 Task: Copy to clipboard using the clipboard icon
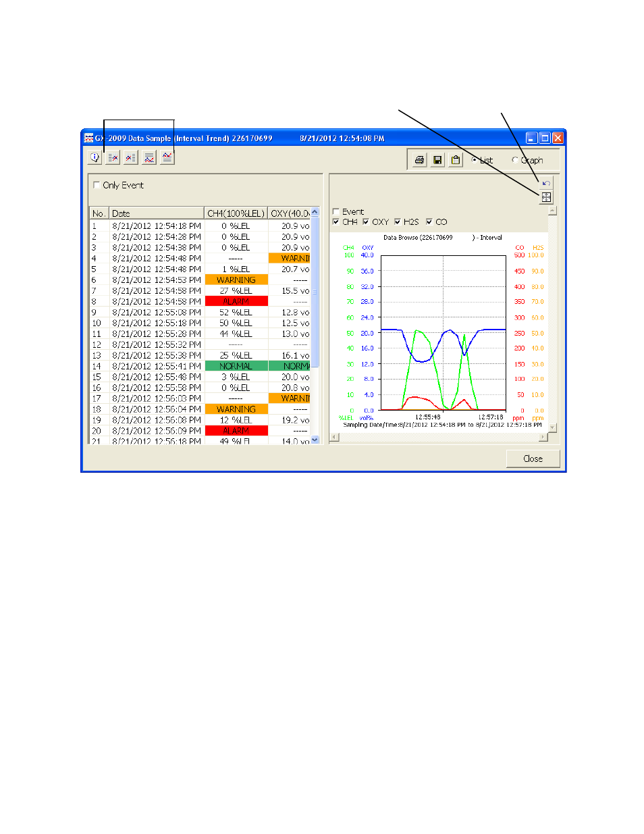pos(456,160)
